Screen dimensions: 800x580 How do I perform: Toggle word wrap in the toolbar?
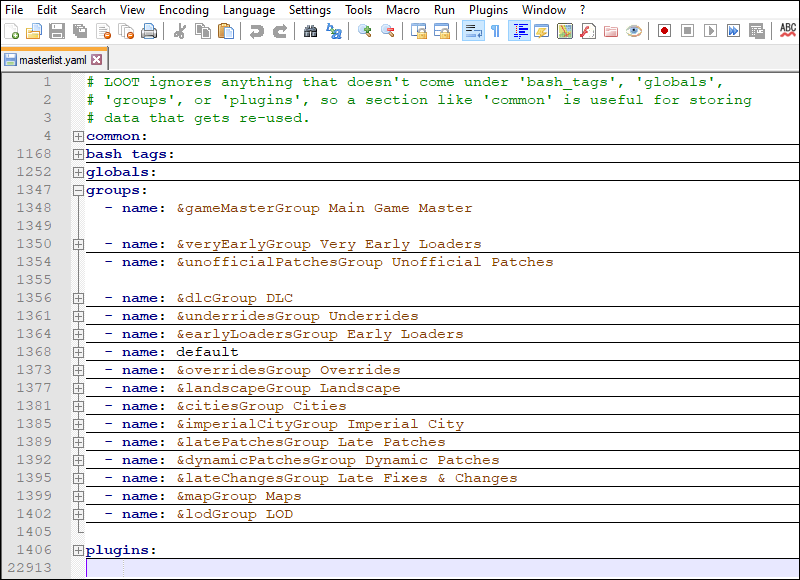(473, 31)
